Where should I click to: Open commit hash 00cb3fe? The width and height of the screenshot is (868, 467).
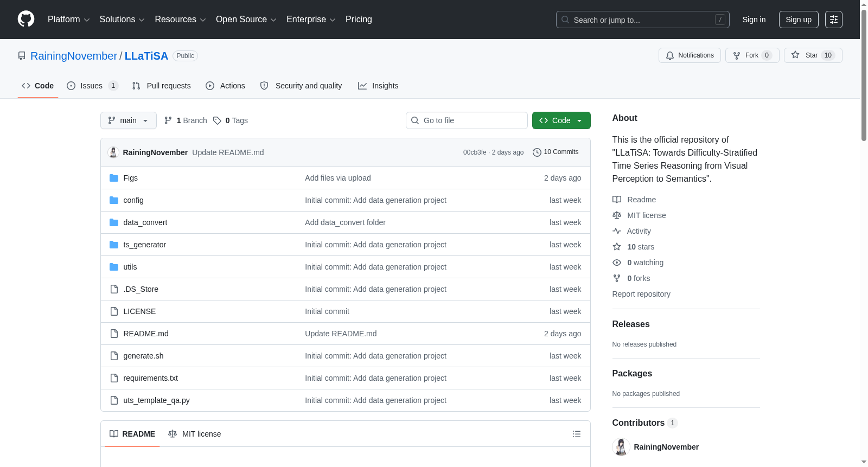click(475, 152)
